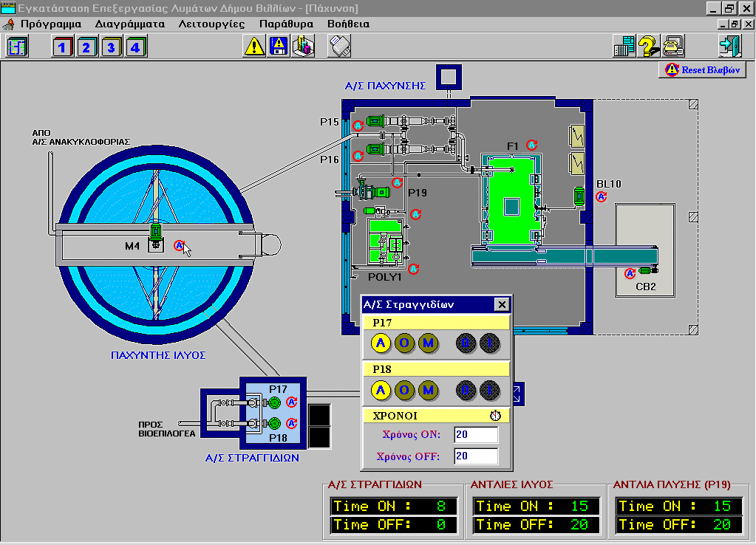Click the telephone modem toolbar icon
Viewport: 756px width, 545px height.
[x=673, y=47]
